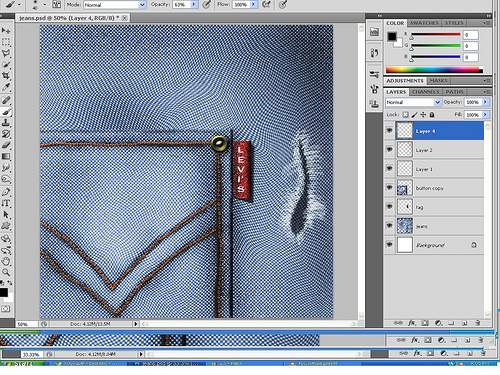Enable airbrush mode next to Flow

(x=266, y=4)
